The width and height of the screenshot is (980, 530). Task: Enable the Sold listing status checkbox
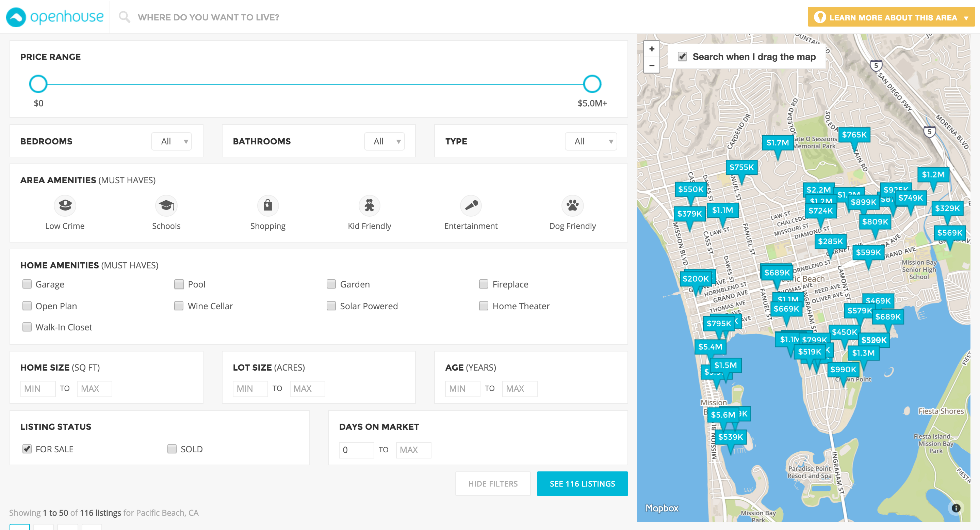[x=172, y=449]
